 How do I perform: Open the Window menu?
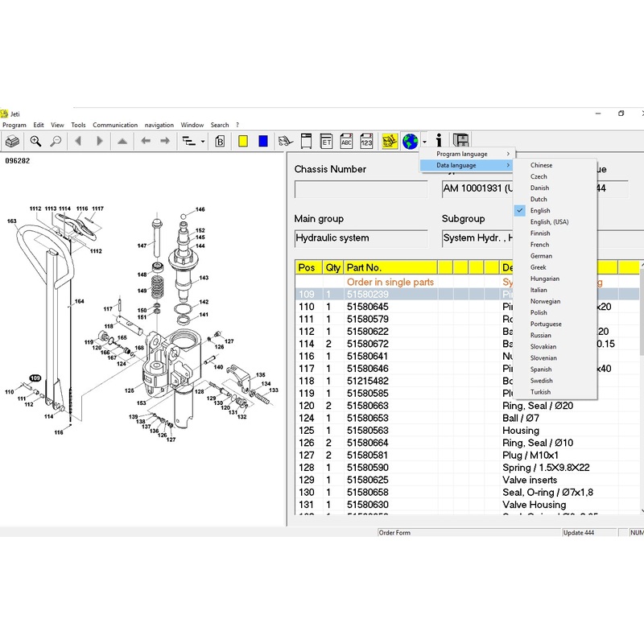(x=192, y=125)
